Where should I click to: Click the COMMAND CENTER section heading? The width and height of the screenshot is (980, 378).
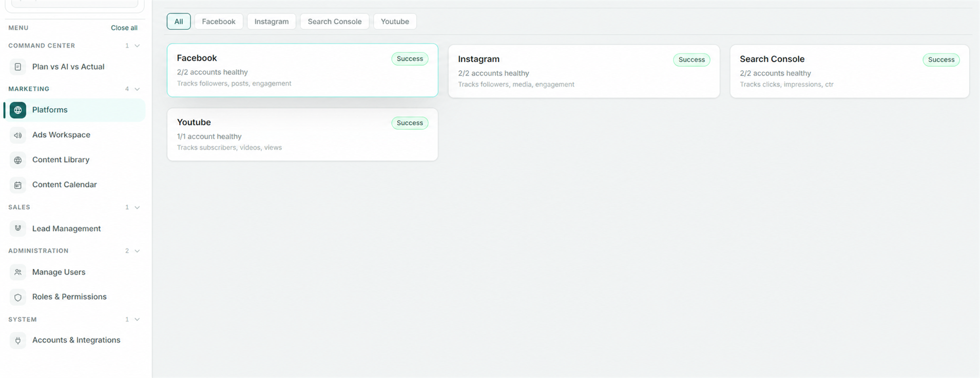click(42, 46)
